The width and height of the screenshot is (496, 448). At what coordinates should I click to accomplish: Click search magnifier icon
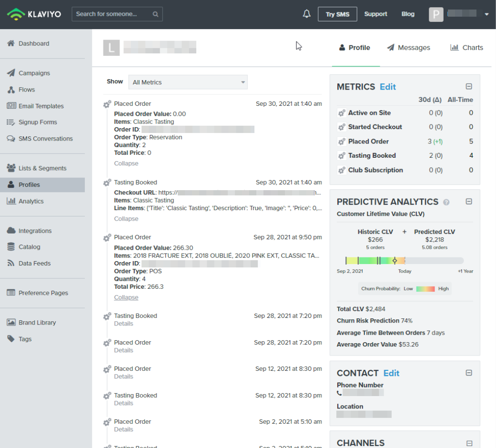coord(155,14)
